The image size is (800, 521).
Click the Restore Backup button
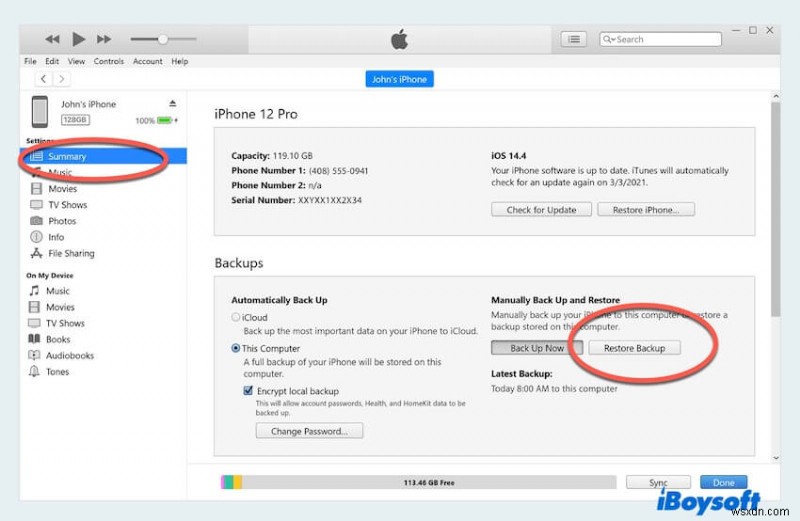pos(634,348)
